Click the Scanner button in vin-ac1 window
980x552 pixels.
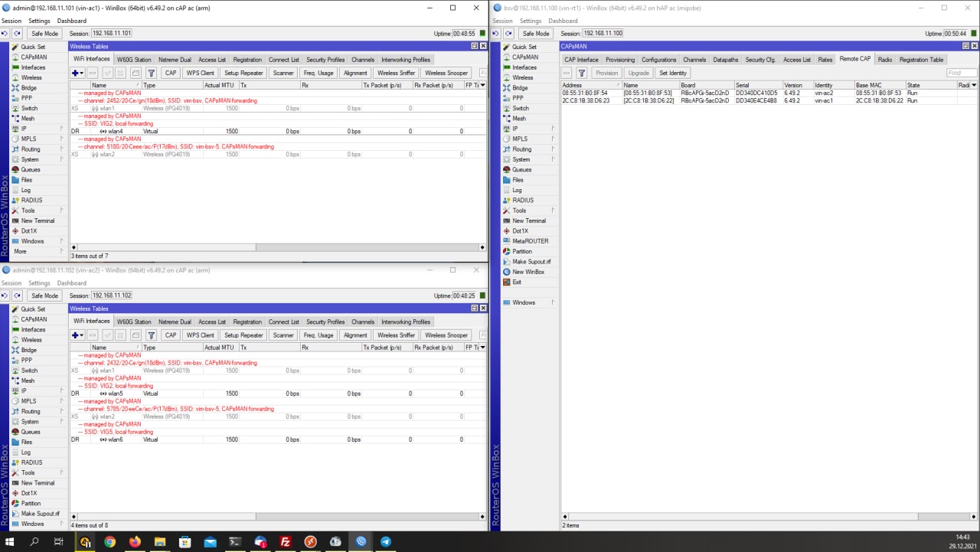pyautogui.click(x=283, y=73)
